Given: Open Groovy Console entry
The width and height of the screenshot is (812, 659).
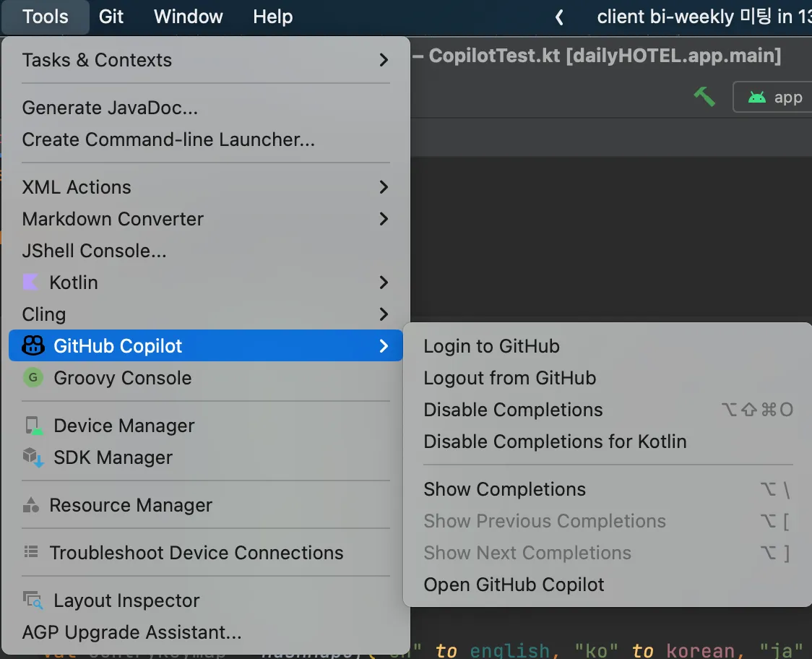Looking at the screenshot, I should click(206, 378).
